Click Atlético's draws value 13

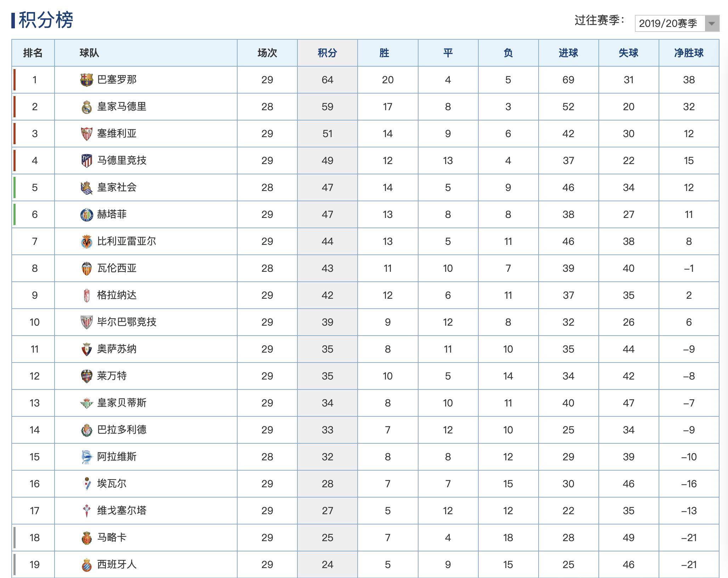(448, 161)
